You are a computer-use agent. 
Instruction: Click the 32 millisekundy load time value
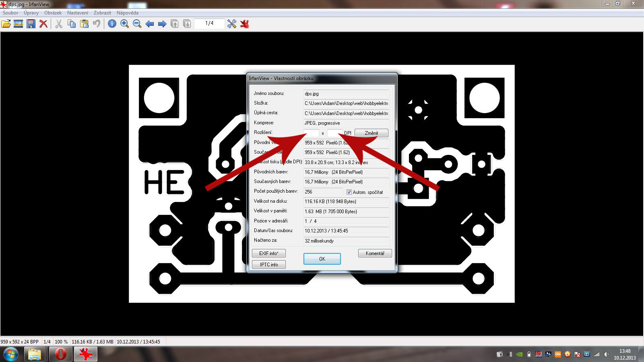(346, 241)
